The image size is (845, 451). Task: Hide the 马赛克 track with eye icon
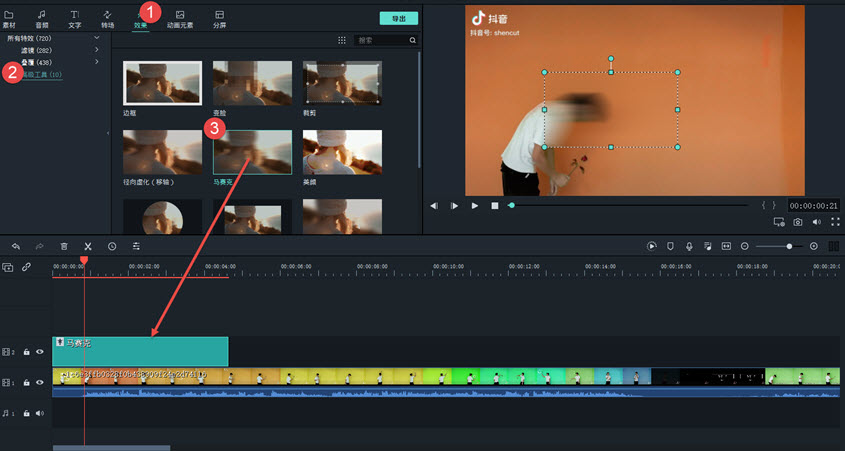click(40, 352)
